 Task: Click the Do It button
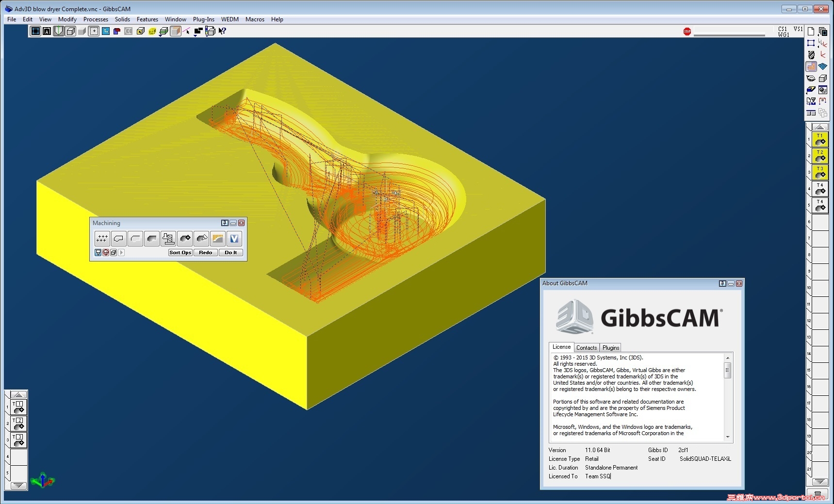(231, 253)
